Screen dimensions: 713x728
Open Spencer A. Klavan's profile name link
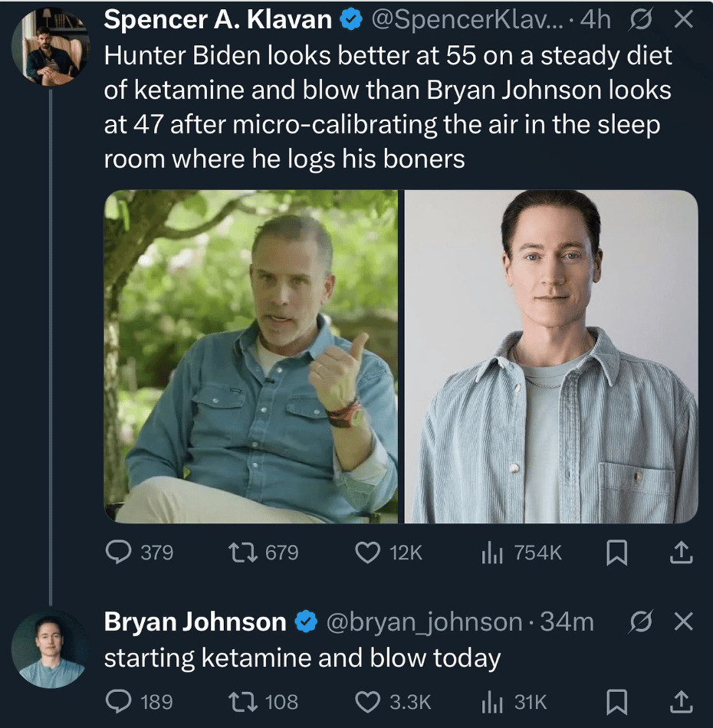click(x=218, y=20)
